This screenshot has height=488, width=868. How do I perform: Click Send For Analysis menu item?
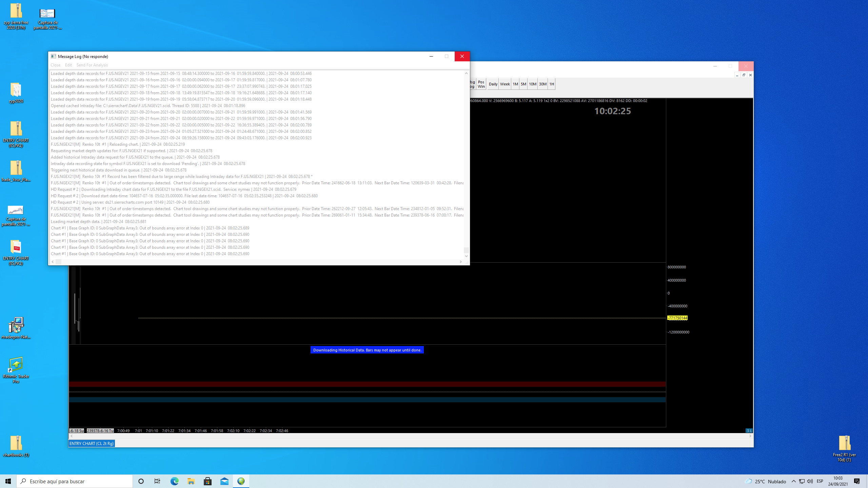tap(92, 65)
